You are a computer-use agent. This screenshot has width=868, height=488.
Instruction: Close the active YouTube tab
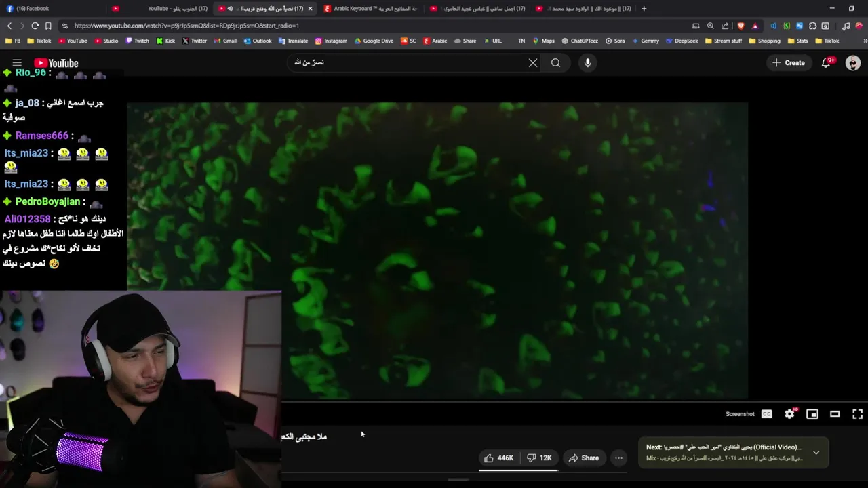(310, 9)
